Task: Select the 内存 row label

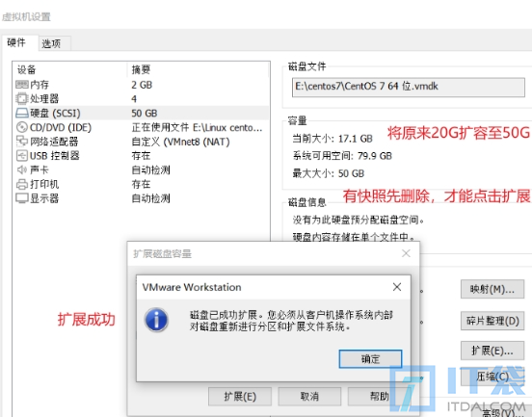Action: click(x=40, y=85)
